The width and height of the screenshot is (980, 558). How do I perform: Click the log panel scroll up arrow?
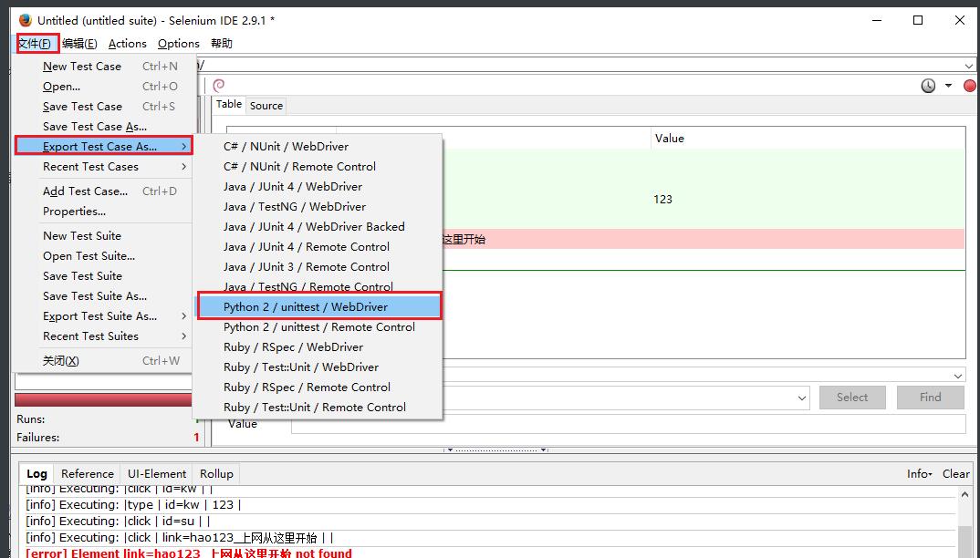point(964,494)
